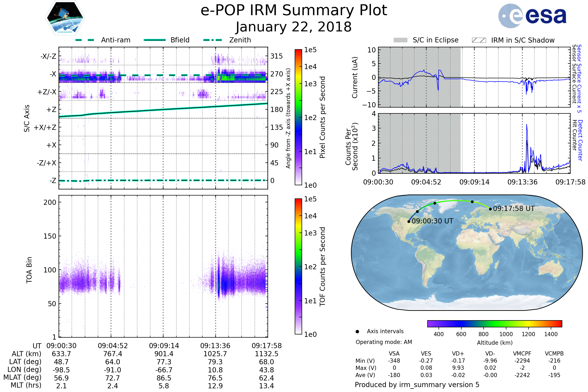Click the VMCPF column header in voltage table
Screen dimensions: 588x392
tap(522, 354)
